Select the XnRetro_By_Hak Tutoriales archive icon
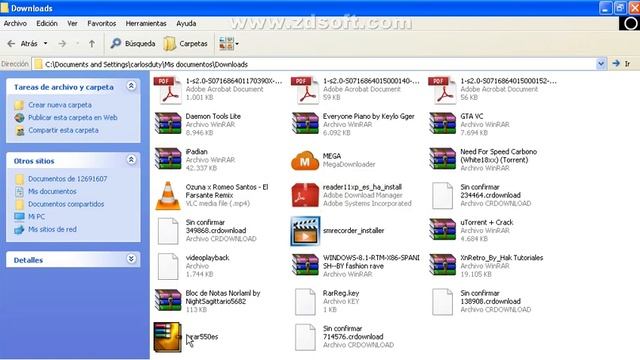Screen dimensions: 640x360 (x=442, y=265)
